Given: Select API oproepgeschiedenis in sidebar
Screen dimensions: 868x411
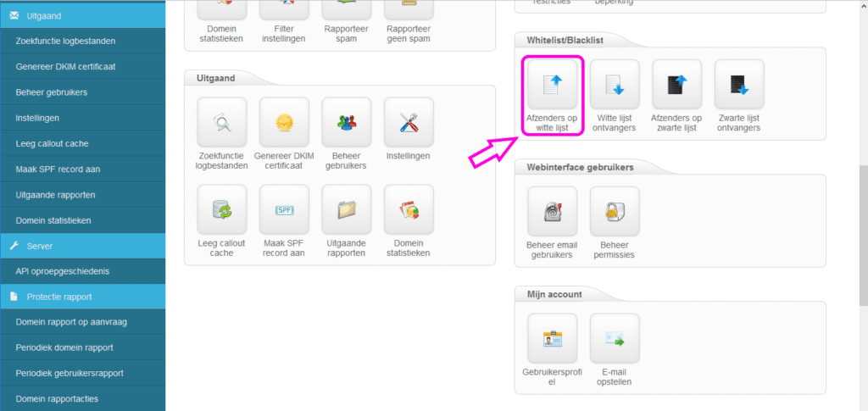Looking at the screenshot, I should 62,271.
